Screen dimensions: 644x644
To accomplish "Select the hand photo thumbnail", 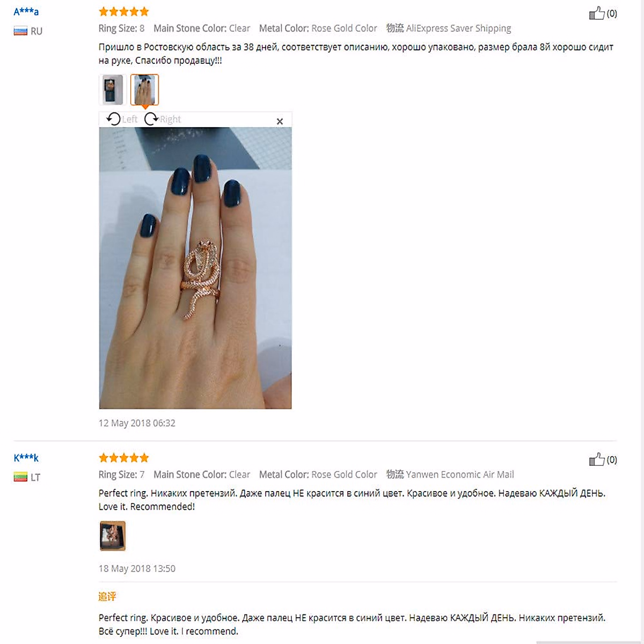I will [x=144, y=90].
